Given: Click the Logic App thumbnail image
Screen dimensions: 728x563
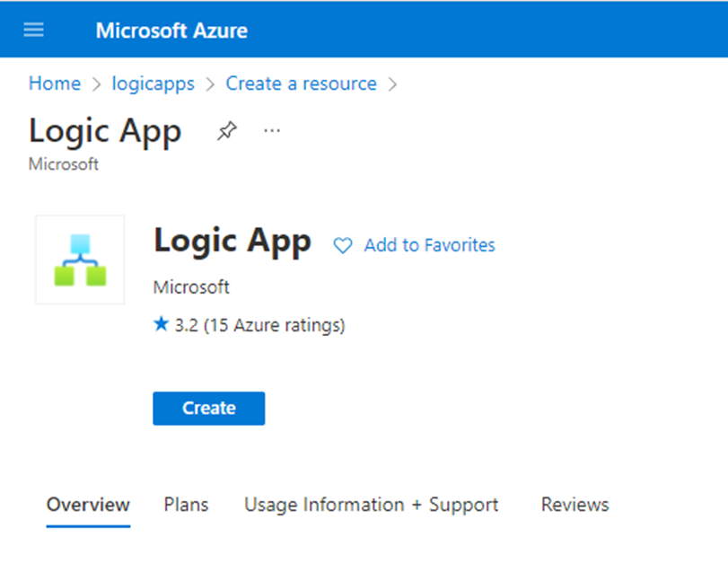Looking at the screenshot, I should coord(79,259).
